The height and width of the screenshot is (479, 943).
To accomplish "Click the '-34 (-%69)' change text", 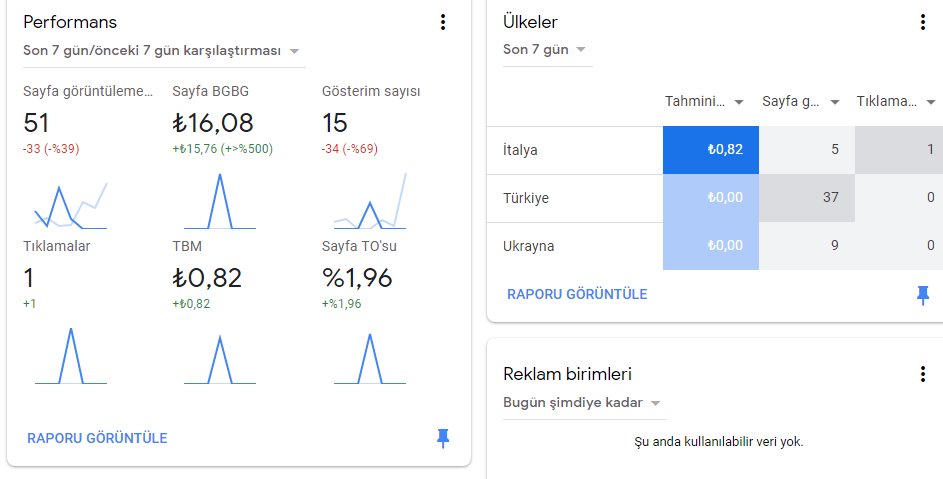I will [x=350, y=149].
